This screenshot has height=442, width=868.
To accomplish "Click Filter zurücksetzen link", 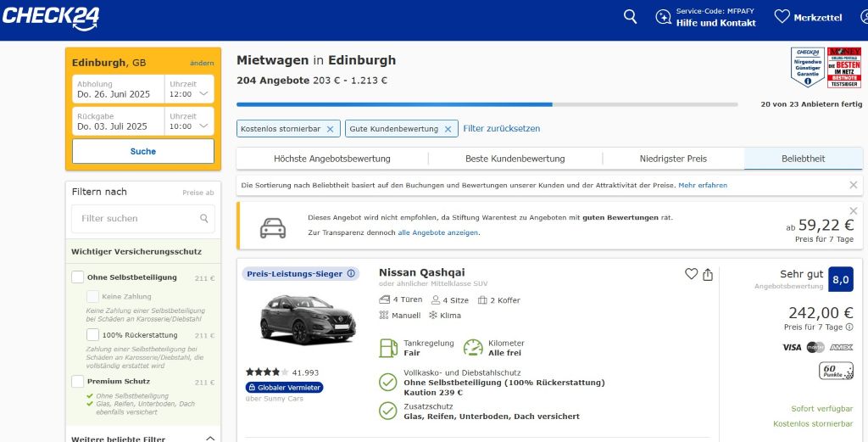I will 502,128.
